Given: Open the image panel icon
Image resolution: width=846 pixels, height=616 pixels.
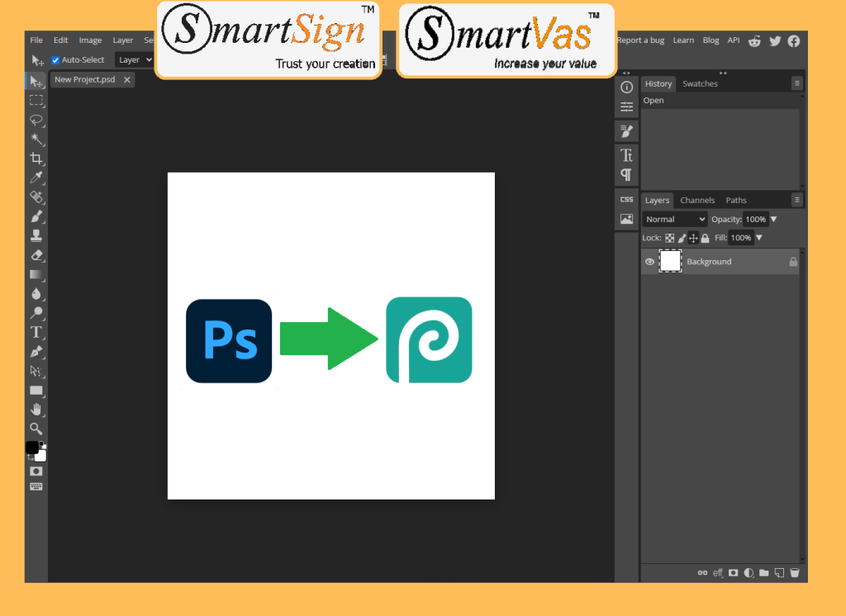Looking at the screenshot, I should tap(626, 219).
